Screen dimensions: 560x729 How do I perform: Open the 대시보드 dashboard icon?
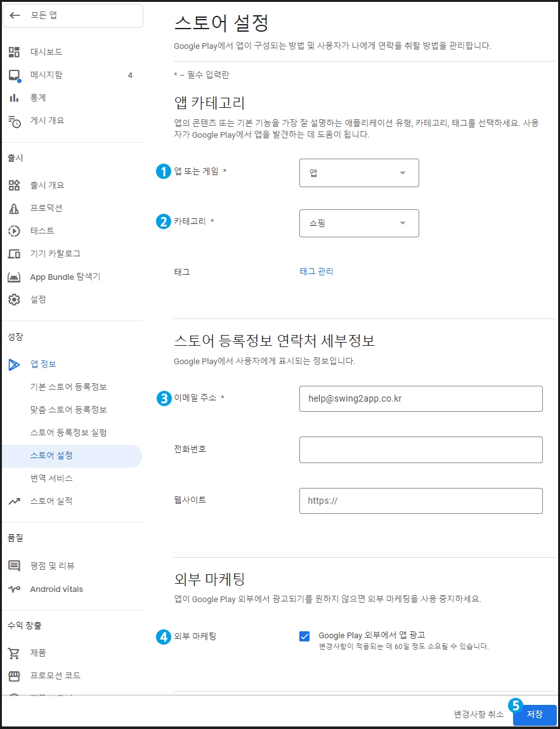coord(15,52)
